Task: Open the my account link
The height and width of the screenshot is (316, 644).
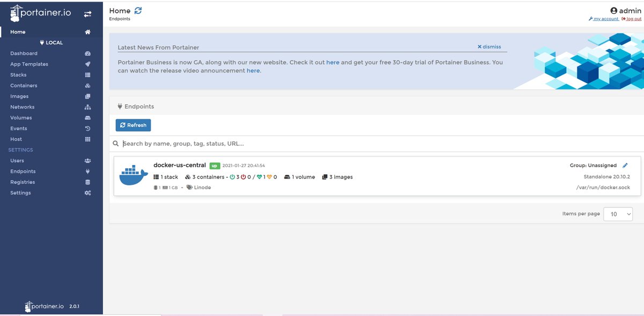Action: pyautogui.click(x=604, y=19)
